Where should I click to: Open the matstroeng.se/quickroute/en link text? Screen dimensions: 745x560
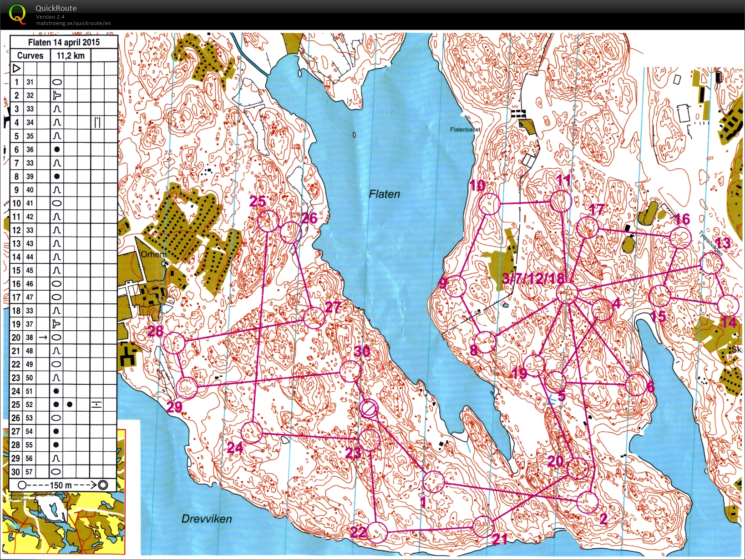point(73,23)
